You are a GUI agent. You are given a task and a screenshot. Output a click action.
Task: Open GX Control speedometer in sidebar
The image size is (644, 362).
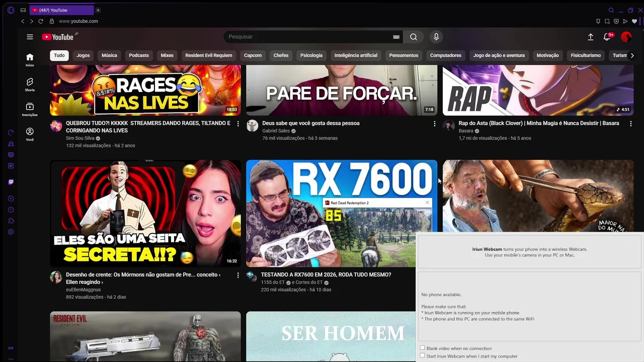(11, 133)
